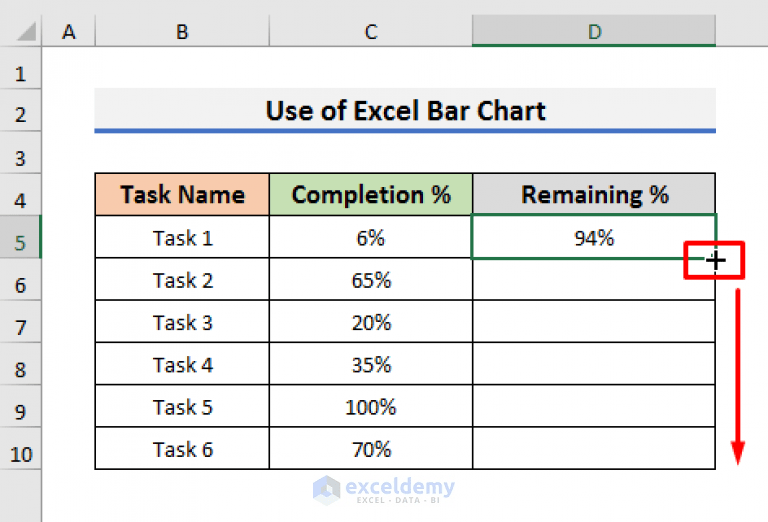Click the empty Remaining cell for Task 5

[594, 406]
